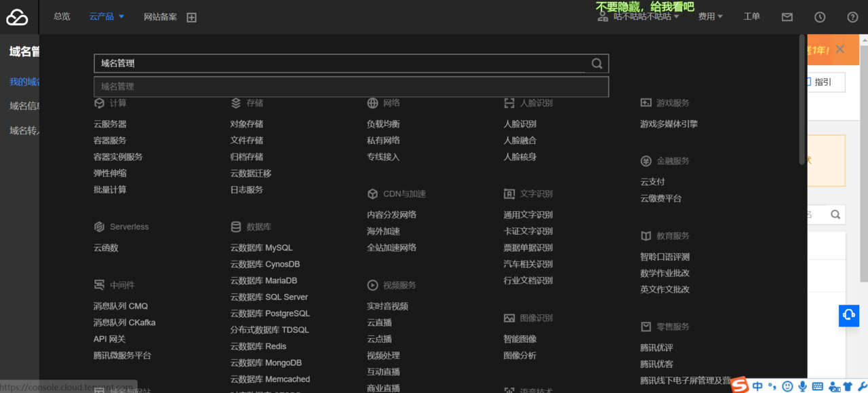Click the search magnifier icon behind the menu

tap(835, 214)
